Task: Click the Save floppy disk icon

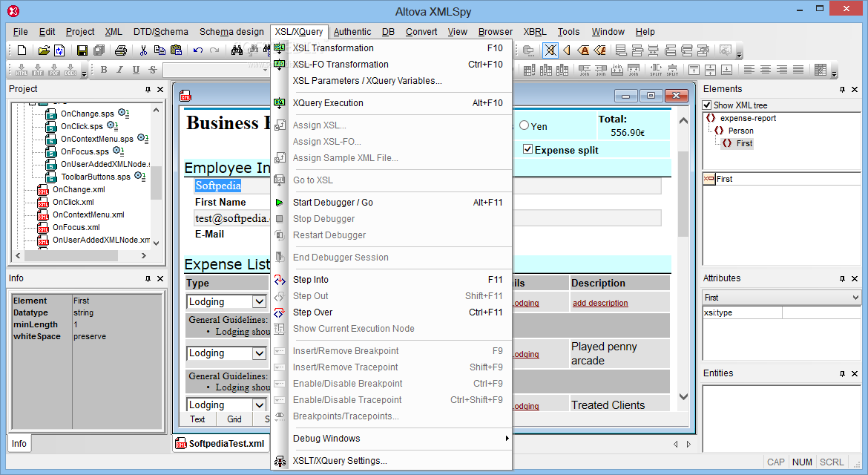Action: (82, 50)
